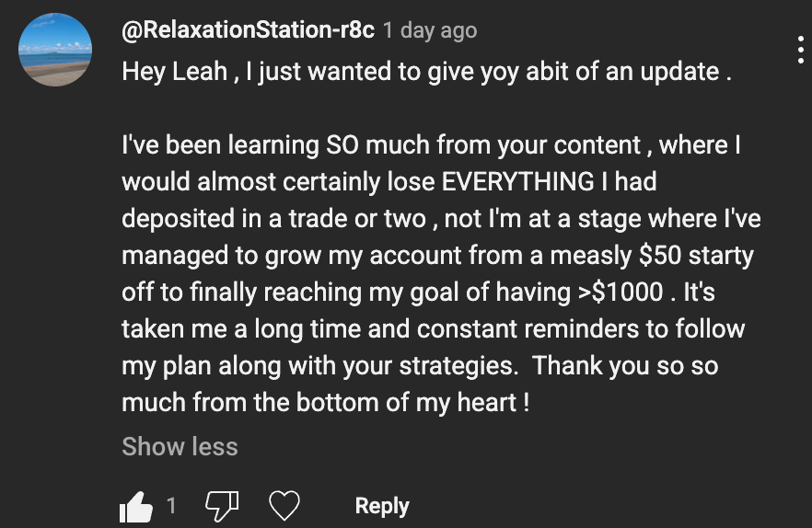Heart the RelaxationStation comment
The image size is (812, 528).
coord(285,506)
